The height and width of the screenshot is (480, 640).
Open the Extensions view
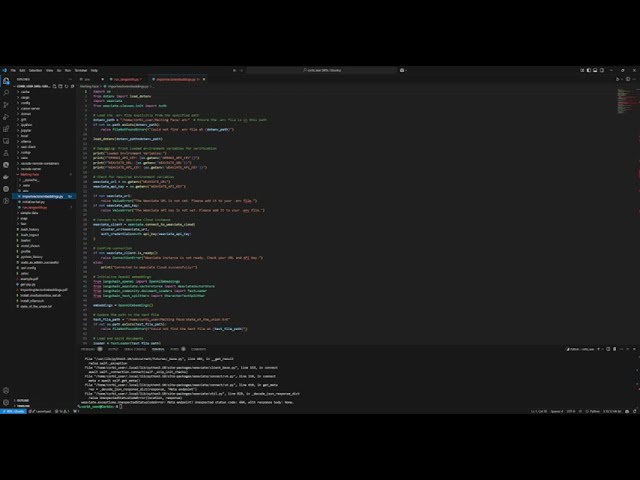(6, 129)
